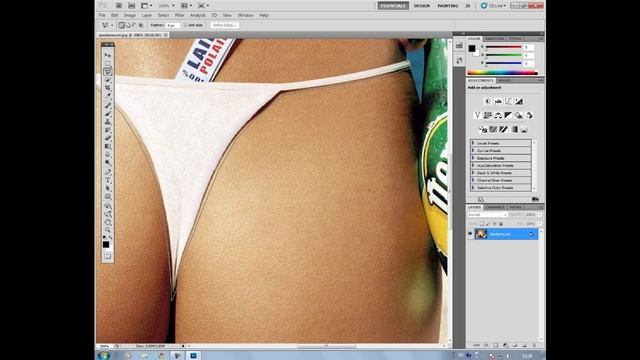Select the Eyedropper tool

click(108, 96)
